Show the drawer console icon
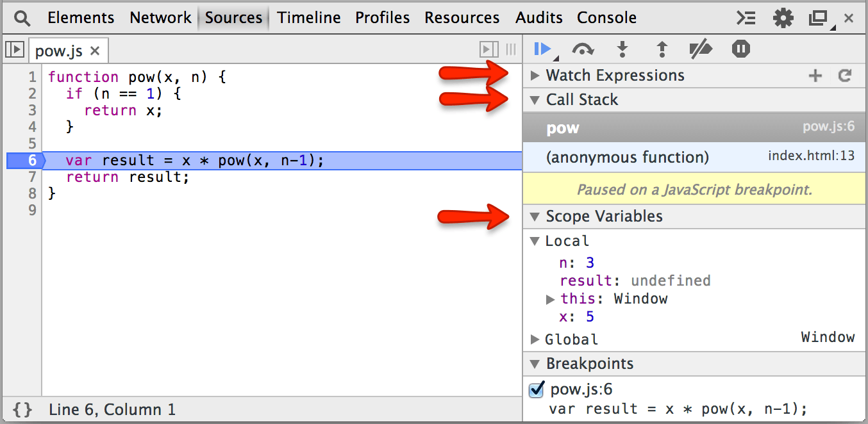Viewport: 868px width, 424px height. click(x=746, y=18)
